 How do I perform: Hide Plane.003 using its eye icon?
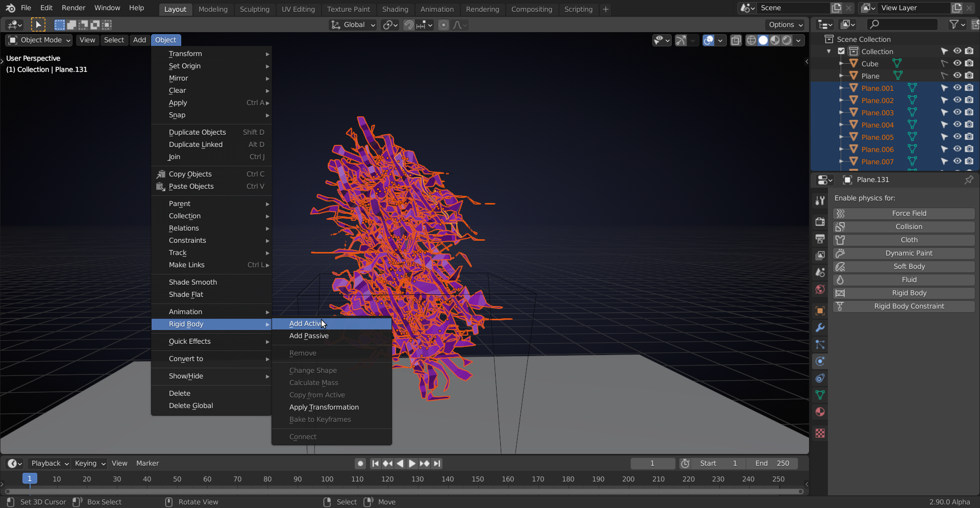click(x=957, y=112)
